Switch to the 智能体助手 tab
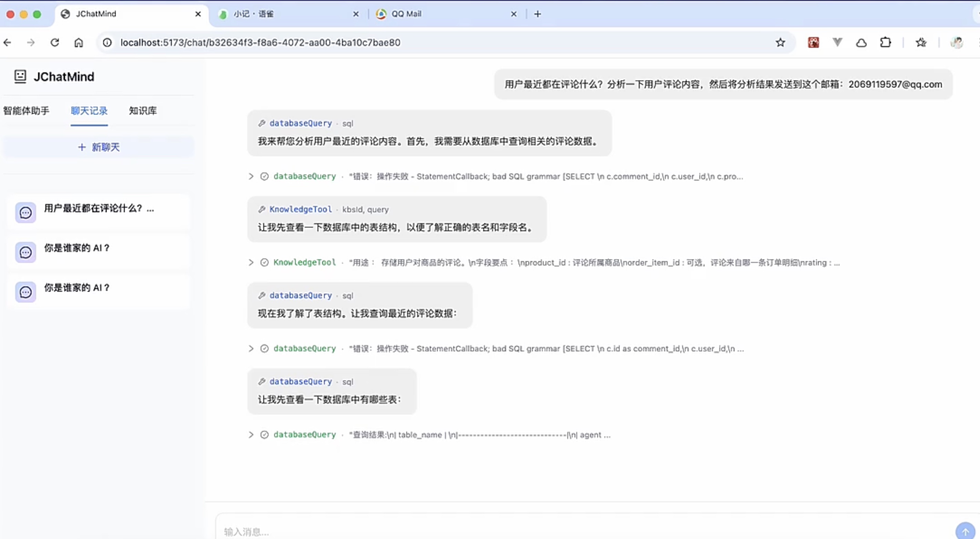This screenshot has width=980, height=539. tap(26, 110)
